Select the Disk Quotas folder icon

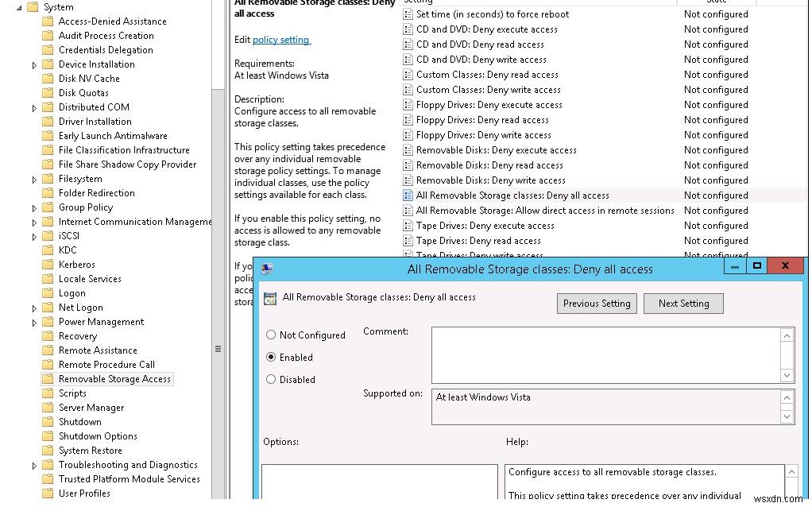click(x=48, y=92)
